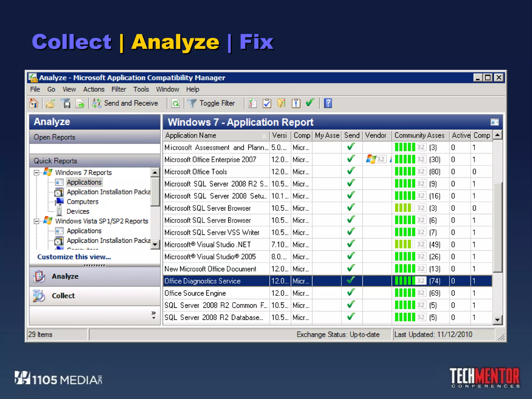Select Application Installation Packages under Vista Reports

[109, 241]
